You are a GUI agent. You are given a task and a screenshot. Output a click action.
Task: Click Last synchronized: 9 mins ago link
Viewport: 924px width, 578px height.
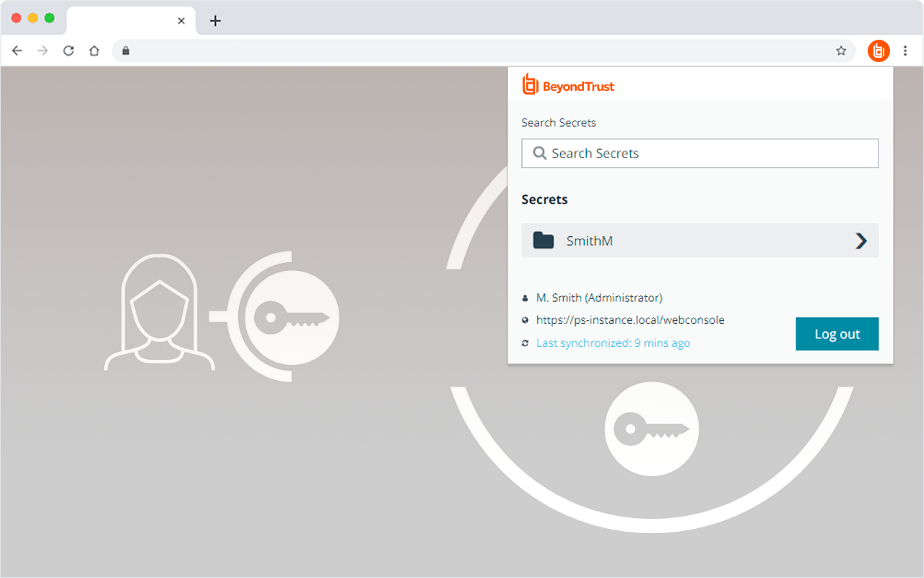coord(613,343)
